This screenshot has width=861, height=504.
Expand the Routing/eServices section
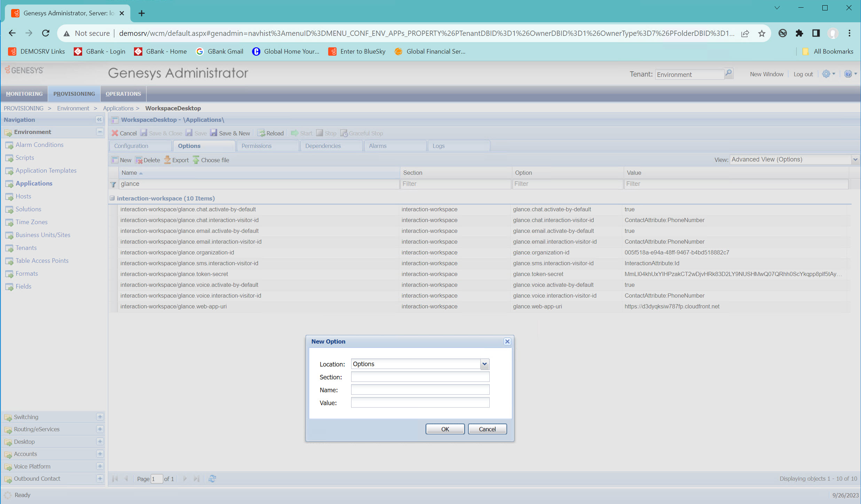point(100,429)
